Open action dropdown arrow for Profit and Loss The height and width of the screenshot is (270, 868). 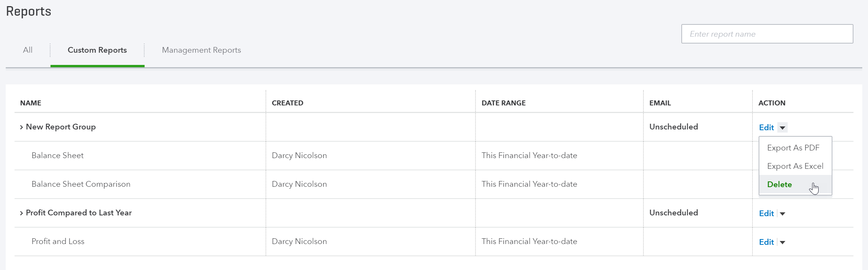[x=782, y=242]
